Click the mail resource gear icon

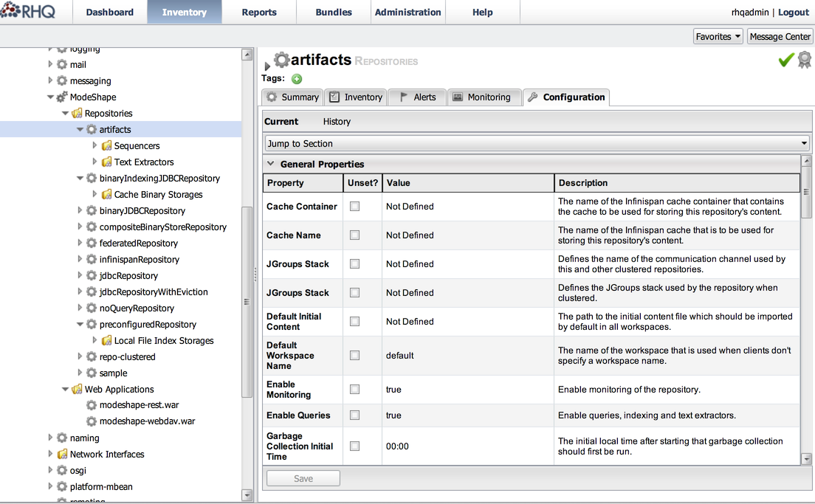tap(62, 64)
